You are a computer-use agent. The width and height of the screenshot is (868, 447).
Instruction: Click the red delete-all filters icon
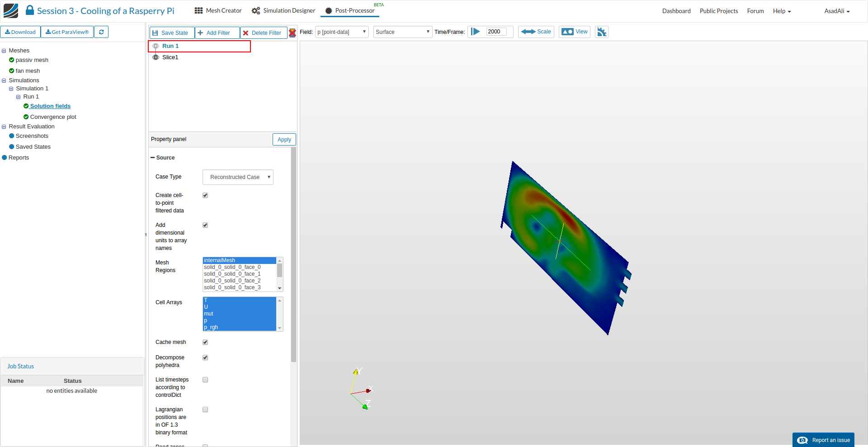[292, 33]
